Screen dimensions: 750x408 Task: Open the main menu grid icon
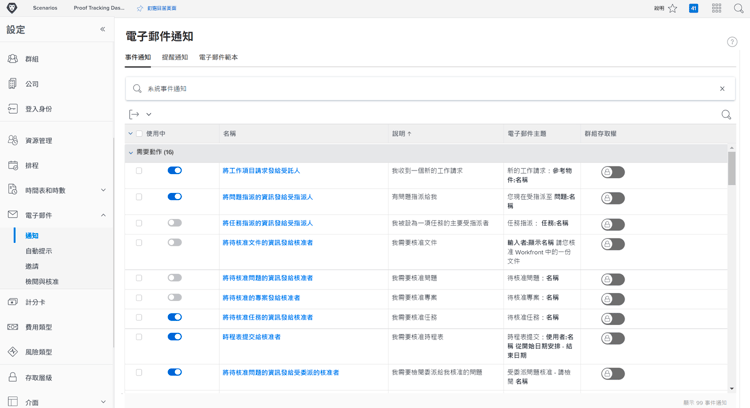coord(717,8)
